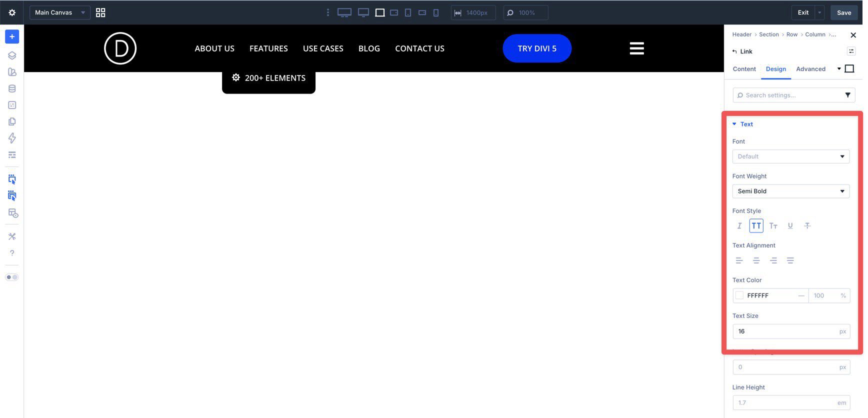Click the blue Add module plus button

[x=12, y=36]
